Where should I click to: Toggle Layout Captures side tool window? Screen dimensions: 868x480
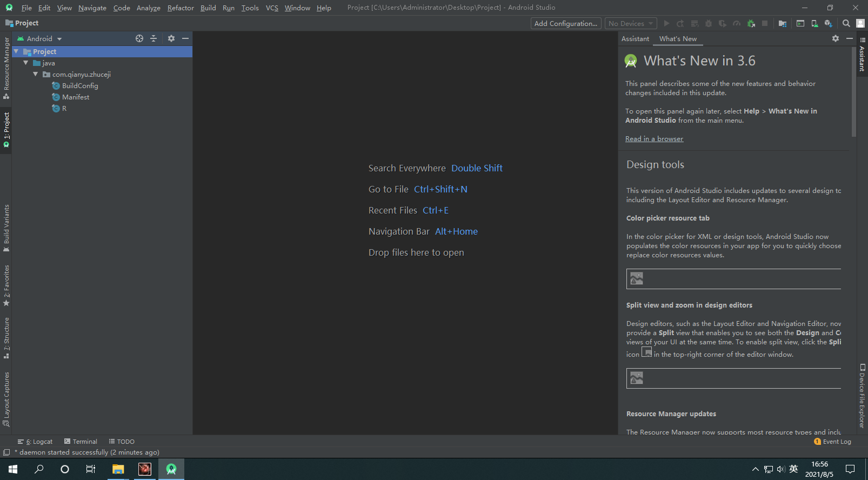tap(6, 399)
